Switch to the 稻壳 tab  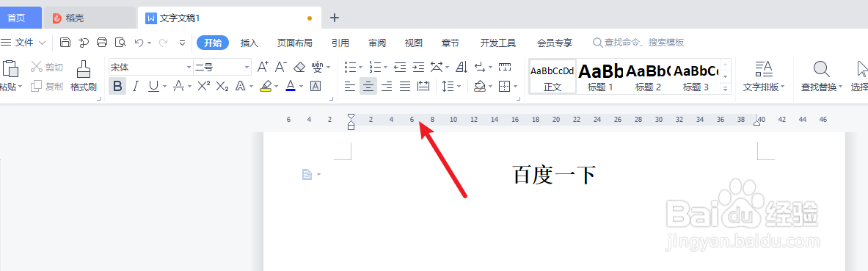[89, 18]
